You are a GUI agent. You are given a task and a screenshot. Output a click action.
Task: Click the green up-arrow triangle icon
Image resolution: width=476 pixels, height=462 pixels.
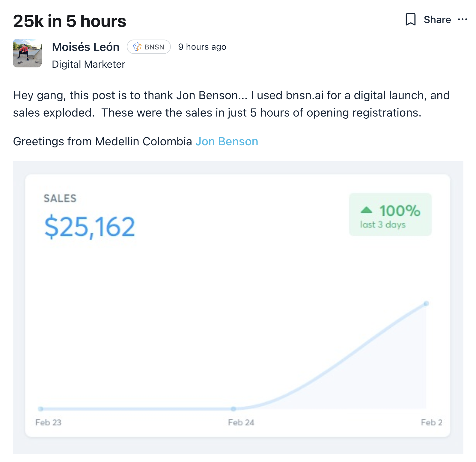366,210
